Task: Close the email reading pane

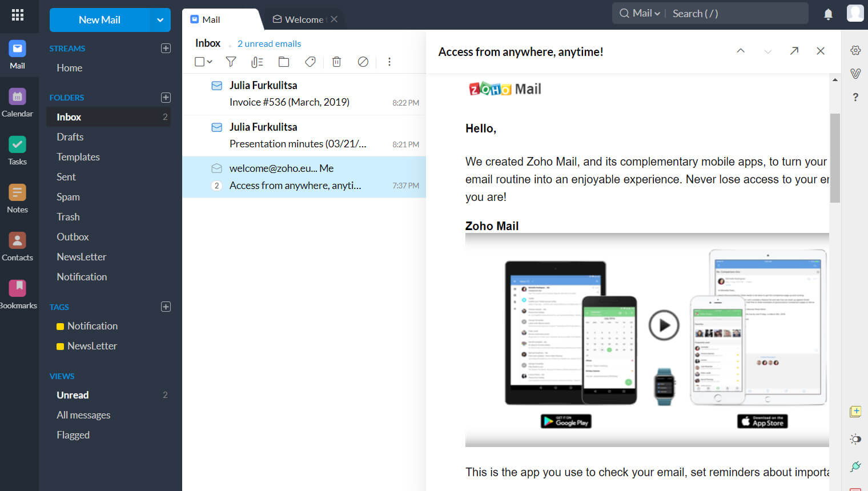Action: tap(821, 51)
